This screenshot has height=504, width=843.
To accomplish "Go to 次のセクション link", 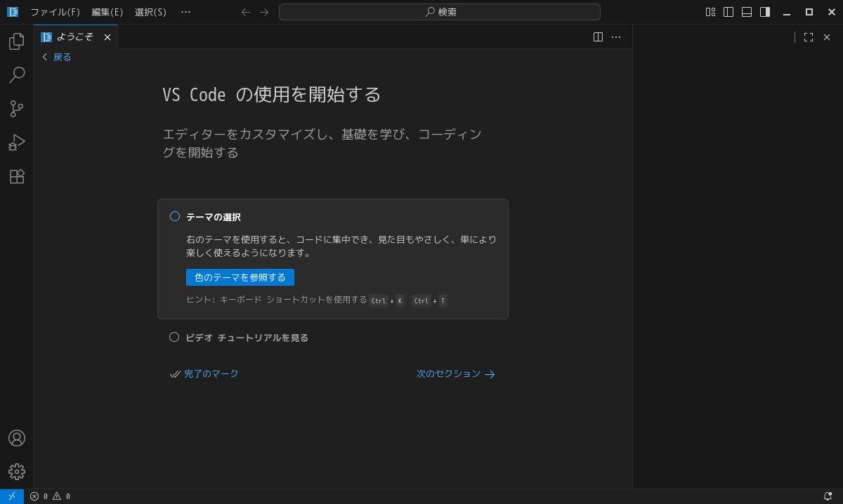I will (x=456, y=374).
